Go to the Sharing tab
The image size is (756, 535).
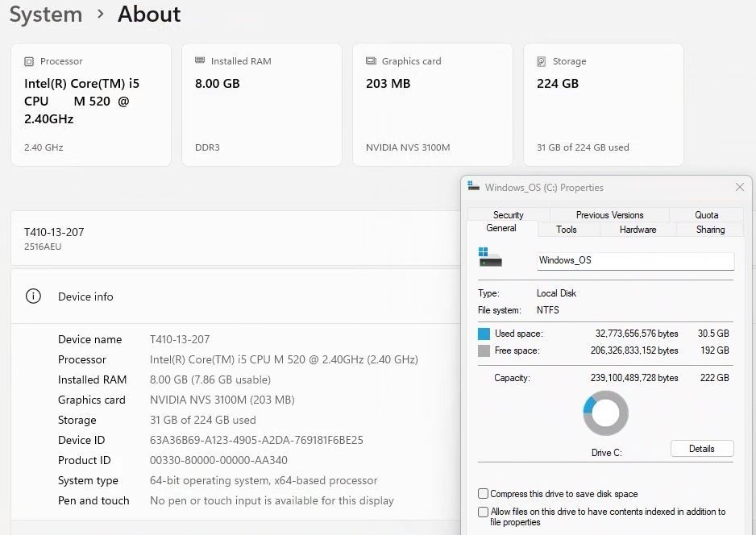710,230
